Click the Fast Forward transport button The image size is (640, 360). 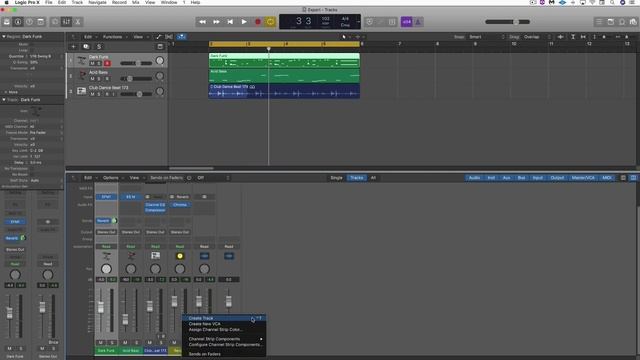pyautogui.click(x=216, y=22)
